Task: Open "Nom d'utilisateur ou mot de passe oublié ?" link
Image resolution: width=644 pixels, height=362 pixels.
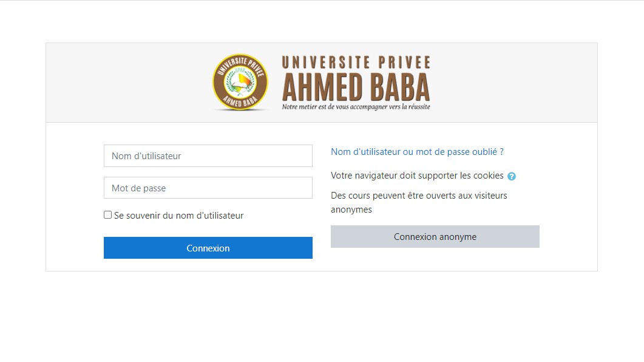Action: pos(417,152)
